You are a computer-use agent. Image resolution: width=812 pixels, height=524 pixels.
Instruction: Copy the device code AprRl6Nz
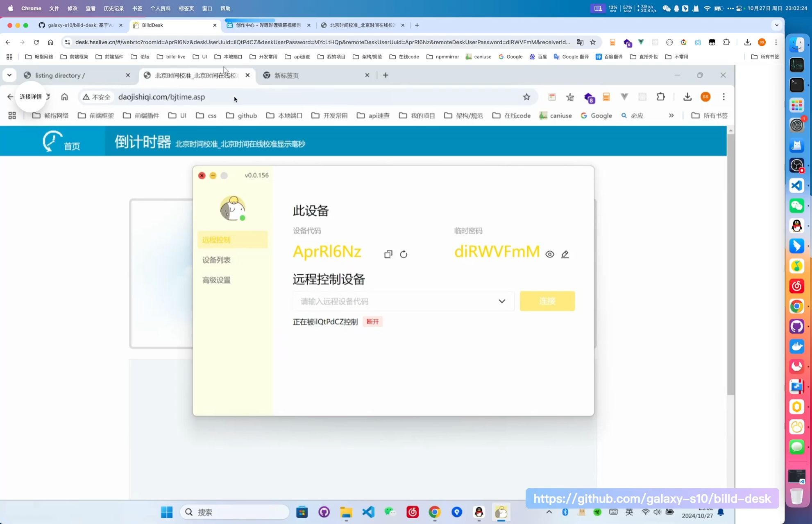(388, 254)
